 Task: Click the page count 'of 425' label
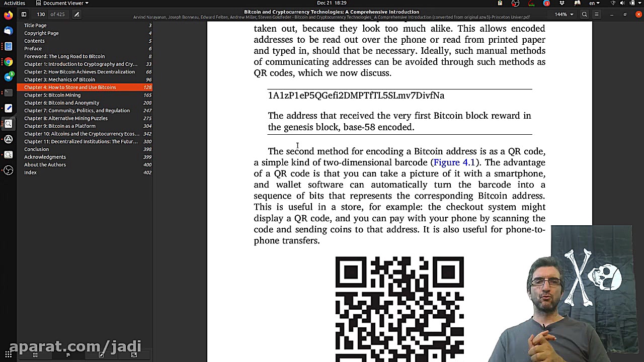pyautogui.click(x=57, y=15)
